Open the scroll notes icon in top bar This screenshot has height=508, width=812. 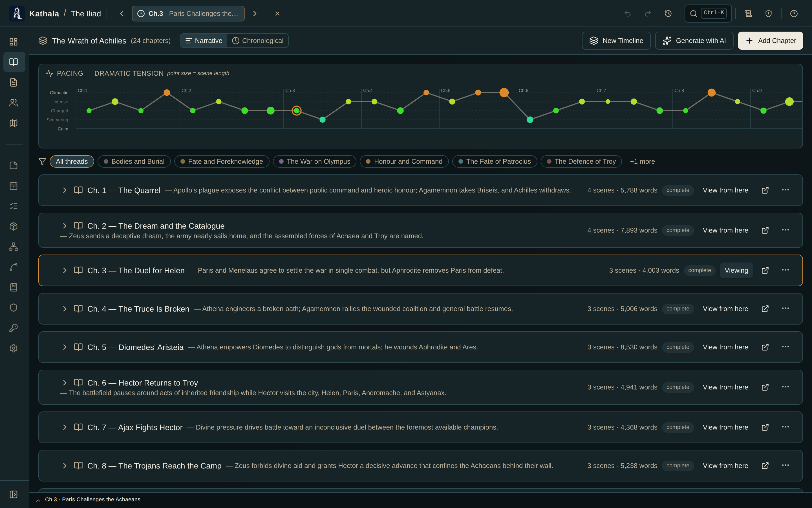[748, 14]
